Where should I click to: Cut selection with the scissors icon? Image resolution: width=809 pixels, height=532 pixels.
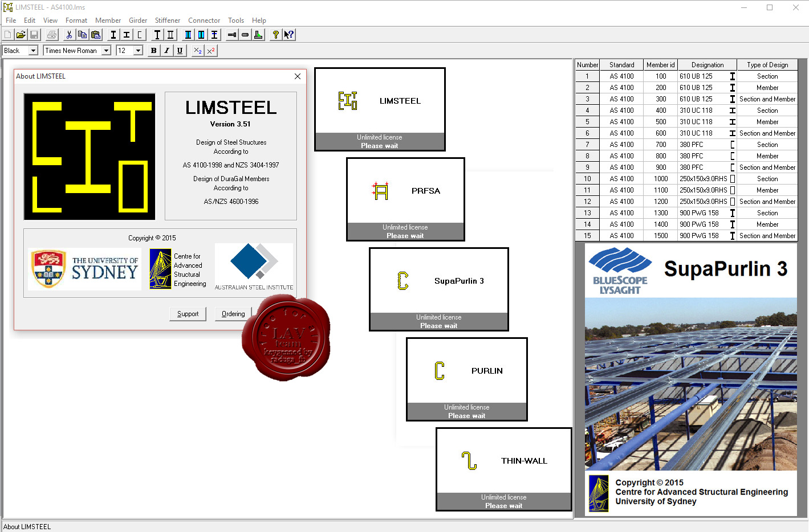coord(69,35)
